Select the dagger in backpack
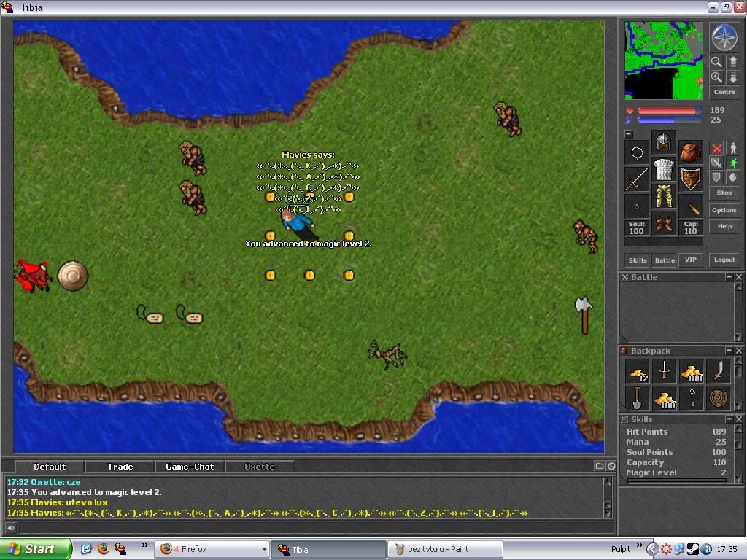 (665, 372)
